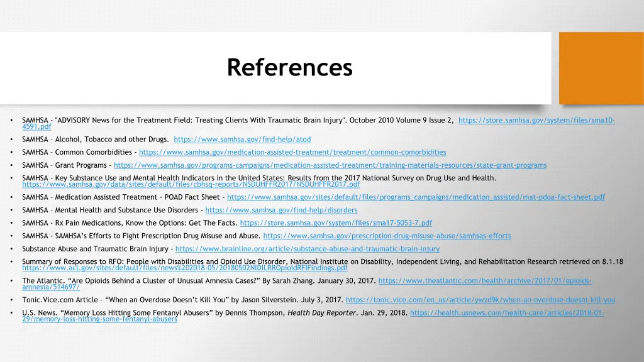Click the italic 'Health Day Reporter' text

coord(323,313)
